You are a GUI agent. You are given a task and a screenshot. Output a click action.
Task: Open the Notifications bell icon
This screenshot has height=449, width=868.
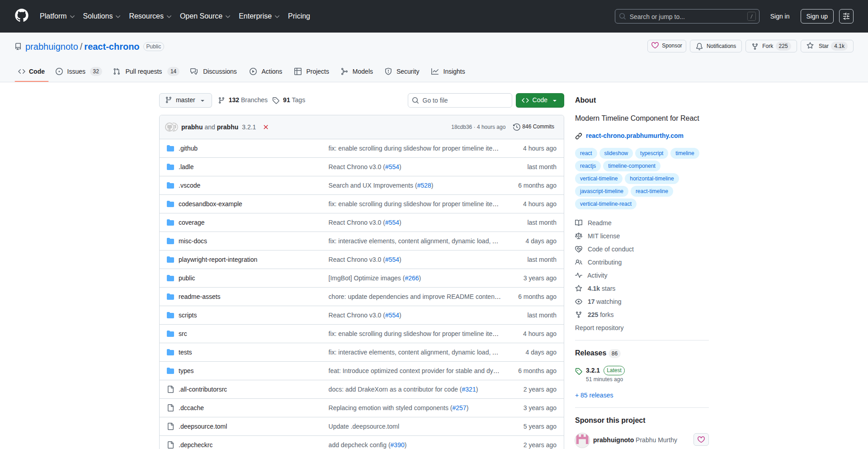[699, 46]
